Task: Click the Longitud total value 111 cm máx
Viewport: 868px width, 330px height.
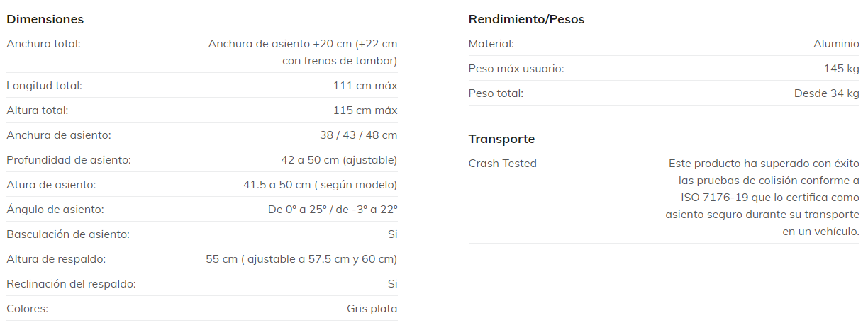Action: pos(365,86)
